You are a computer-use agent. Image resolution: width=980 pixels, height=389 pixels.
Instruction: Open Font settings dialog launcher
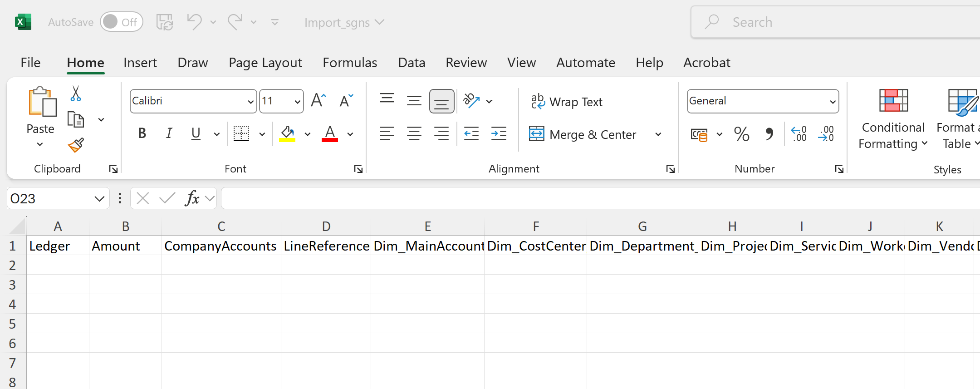(x=358, y=169)
